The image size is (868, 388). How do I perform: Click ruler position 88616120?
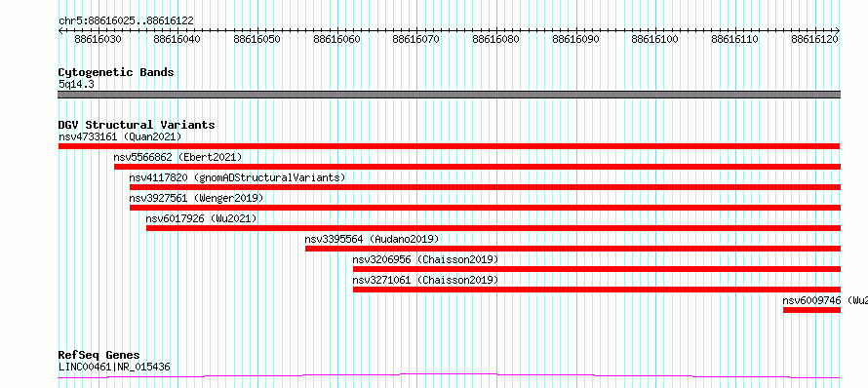click(x=814, y=40)
